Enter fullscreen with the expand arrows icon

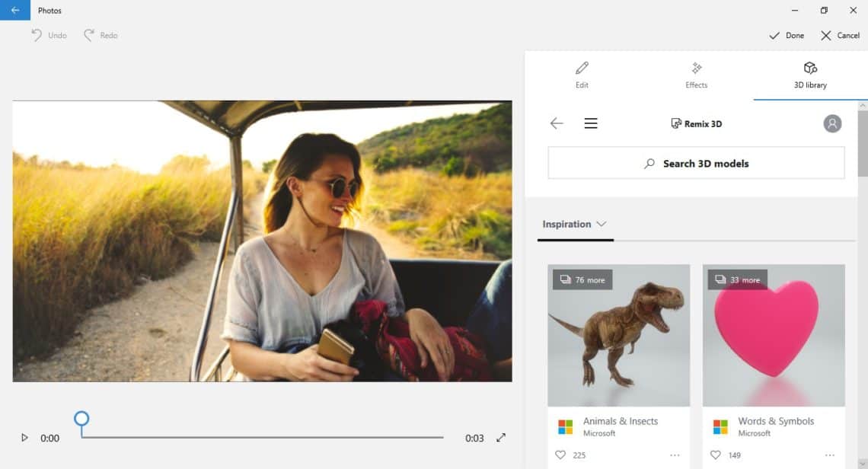pos(501,438)
